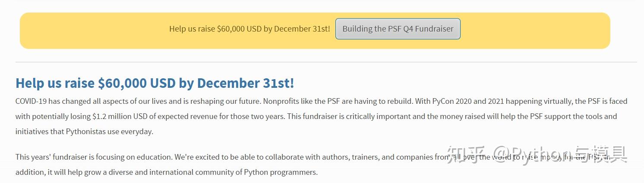Click the Building the PSF Q4 Fundraiser button
The image size is (644, 183).
[398, 29]
